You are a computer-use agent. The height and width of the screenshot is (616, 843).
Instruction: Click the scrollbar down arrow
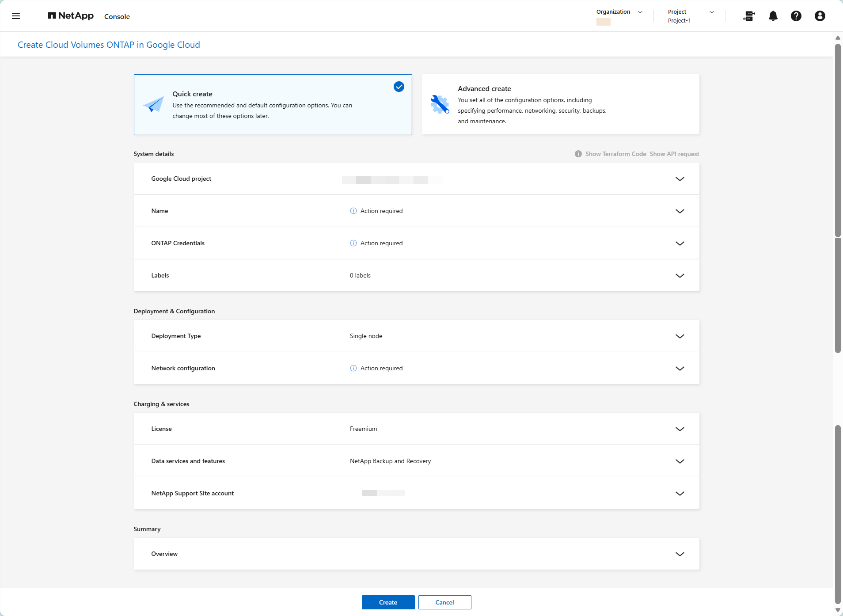(x=838, y=610)
